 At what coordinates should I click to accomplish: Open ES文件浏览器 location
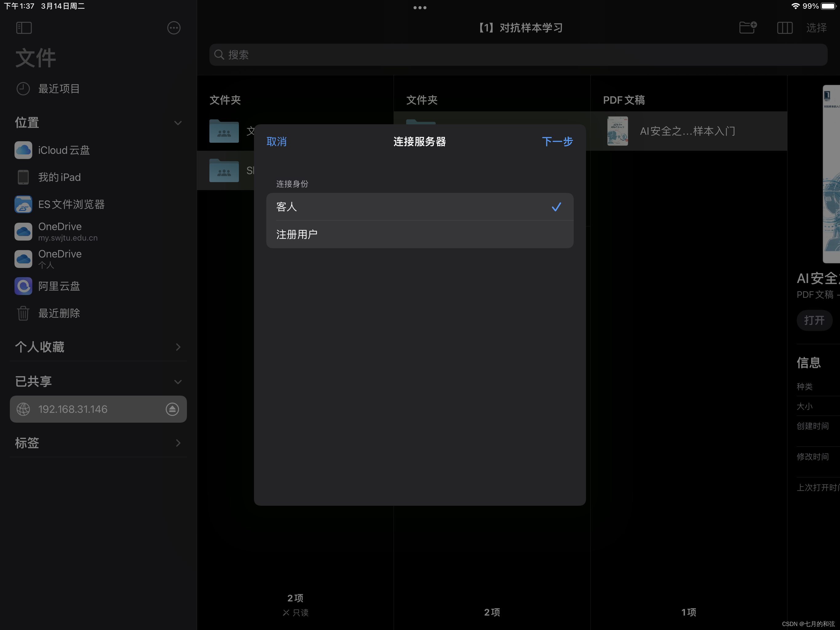tap(71, 205)
